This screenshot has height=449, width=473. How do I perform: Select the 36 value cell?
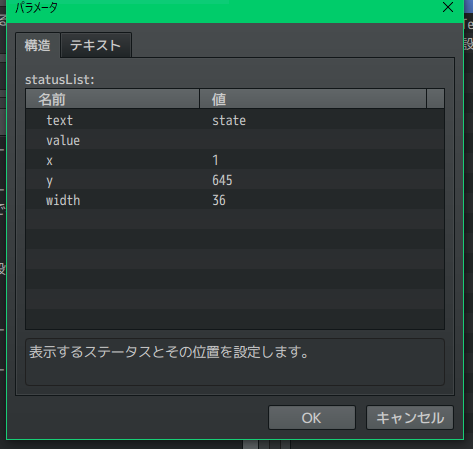coord(219,200)
